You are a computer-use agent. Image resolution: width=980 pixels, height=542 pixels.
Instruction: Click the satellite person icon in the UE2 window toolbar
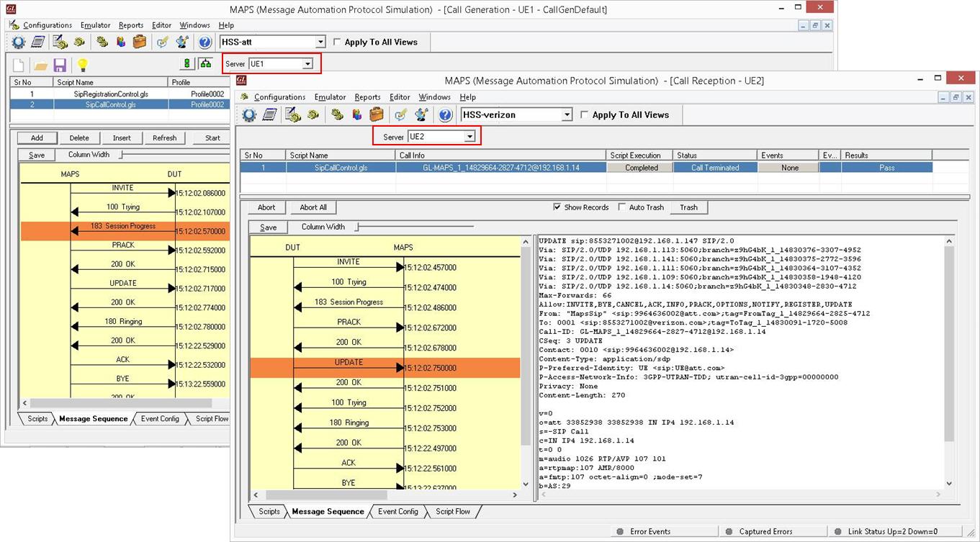point(422,114)
